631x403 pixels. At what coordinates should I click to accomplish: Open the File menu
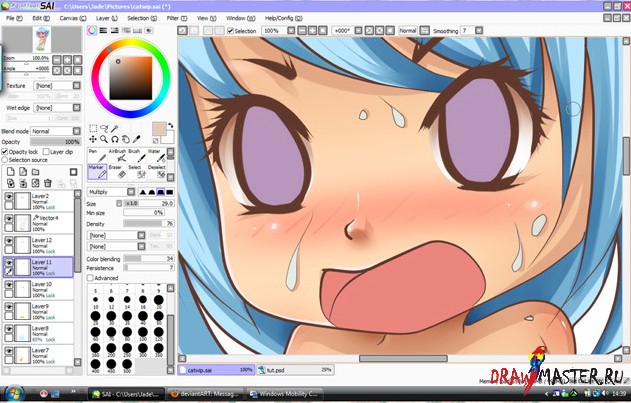click(14, 18)
